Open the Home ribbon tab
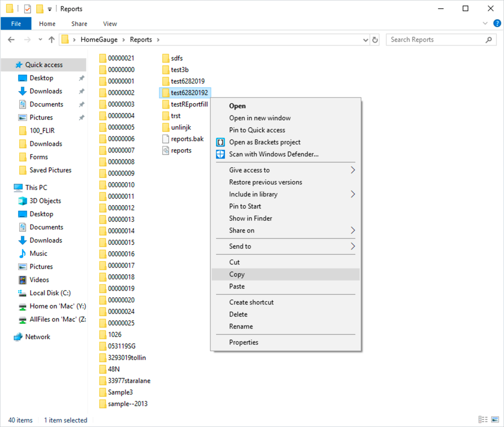Viewport: 504px width, 427px height. (47, 24)
